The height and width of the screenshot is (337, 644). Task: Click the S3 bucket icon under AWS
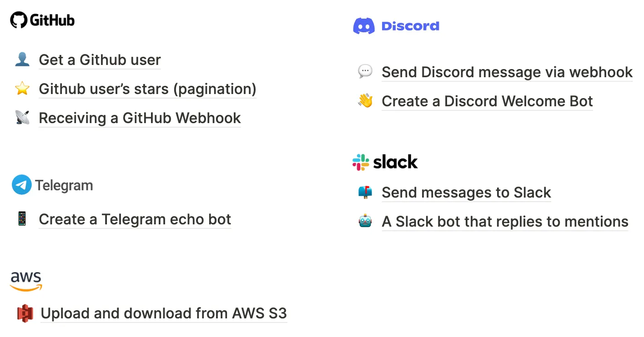25,313
